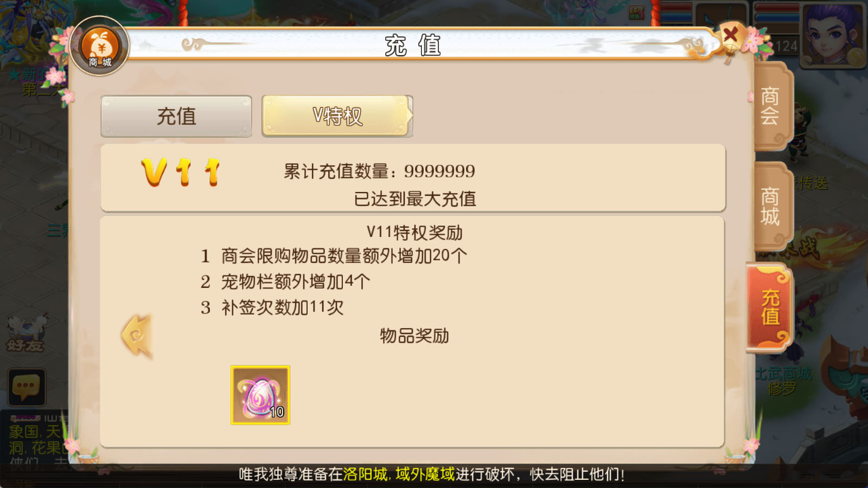Select the red 充值 side tab
The image size is (868, 488).
point(769,307)
